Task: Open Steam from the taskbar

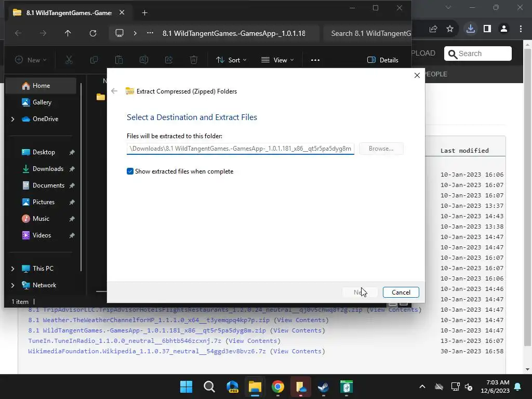Action: coord(323,387)
